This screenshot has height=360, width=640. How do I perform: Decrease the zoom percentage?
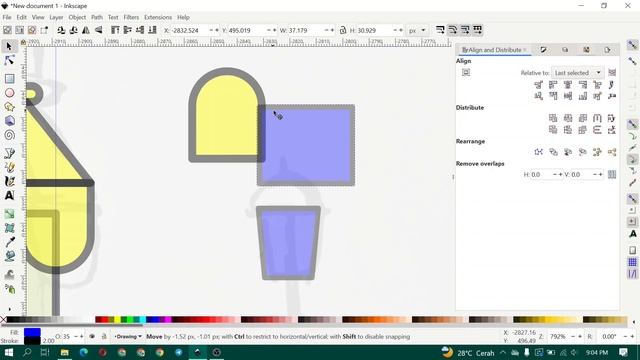[x=573, y=337]
